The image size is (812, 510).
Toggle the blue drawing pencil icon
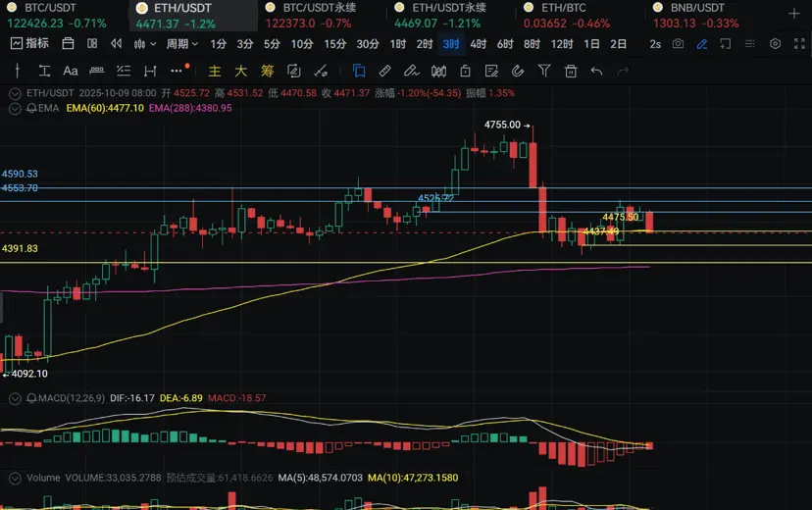[x=702, y=44]
